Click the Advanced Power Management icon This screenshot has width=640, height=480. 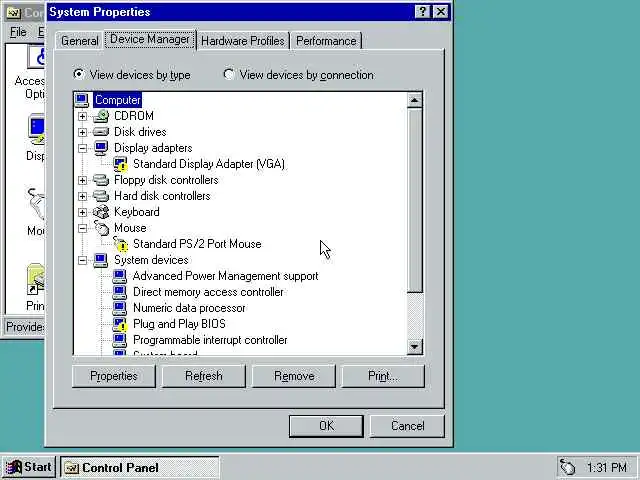120,276
